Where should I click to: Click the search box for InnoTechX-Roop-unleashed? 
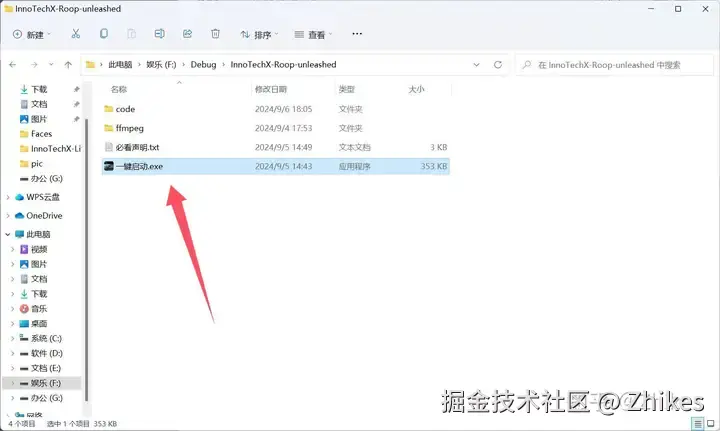614,65
